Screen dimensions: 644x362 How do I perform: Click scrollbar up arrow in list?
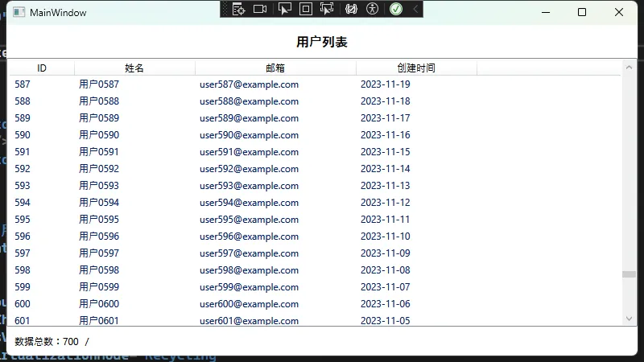[x=629, y=67]
